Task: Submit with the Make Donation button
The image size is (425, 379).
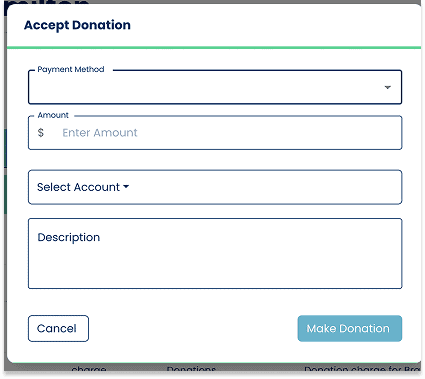Action: coord(350,328)
